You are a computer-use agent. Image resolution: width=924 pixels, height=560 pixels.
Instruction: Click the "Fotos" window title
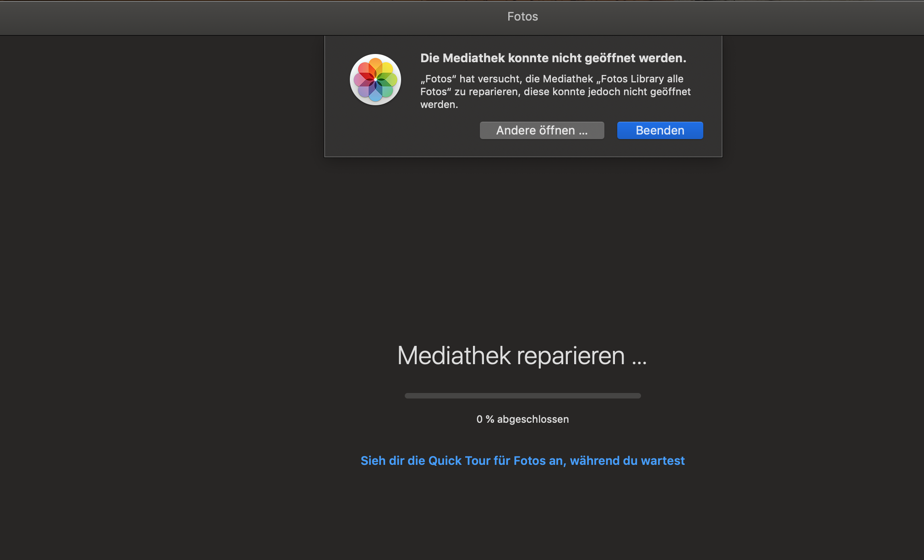(x=522, y=16)
